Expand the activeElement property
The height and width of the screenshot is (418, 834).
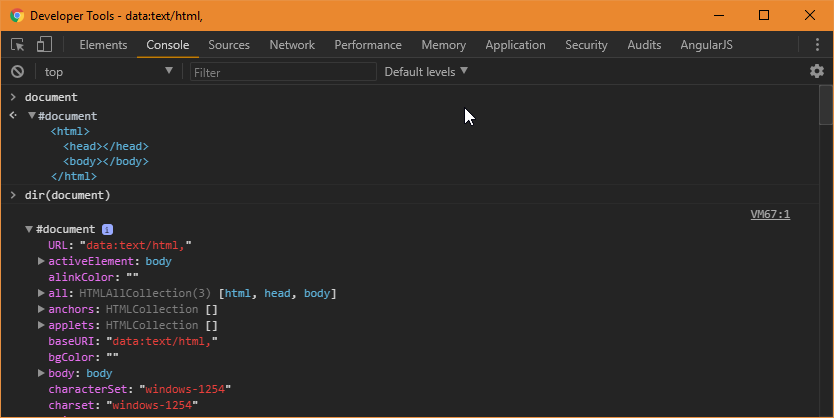pyautogui.click(x=42, y=262)
